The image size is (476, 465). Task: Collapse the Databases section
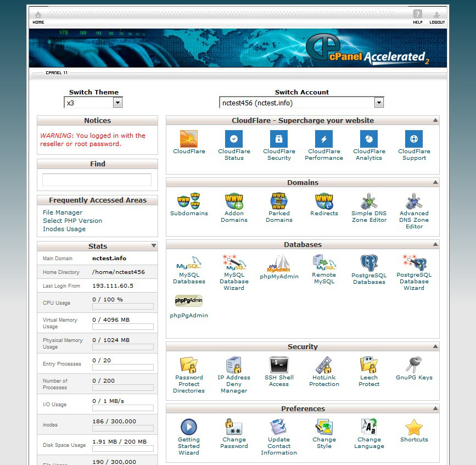(435, 244)
